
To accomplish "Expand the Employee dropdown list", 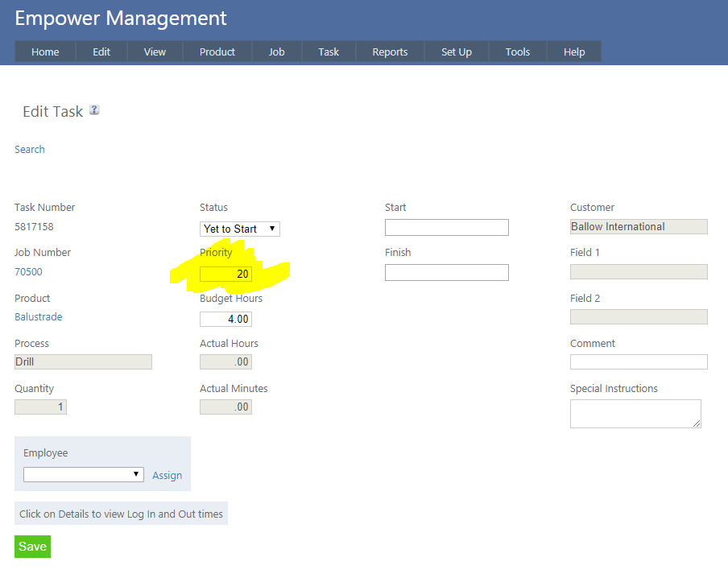I will [x=83, y=475].
